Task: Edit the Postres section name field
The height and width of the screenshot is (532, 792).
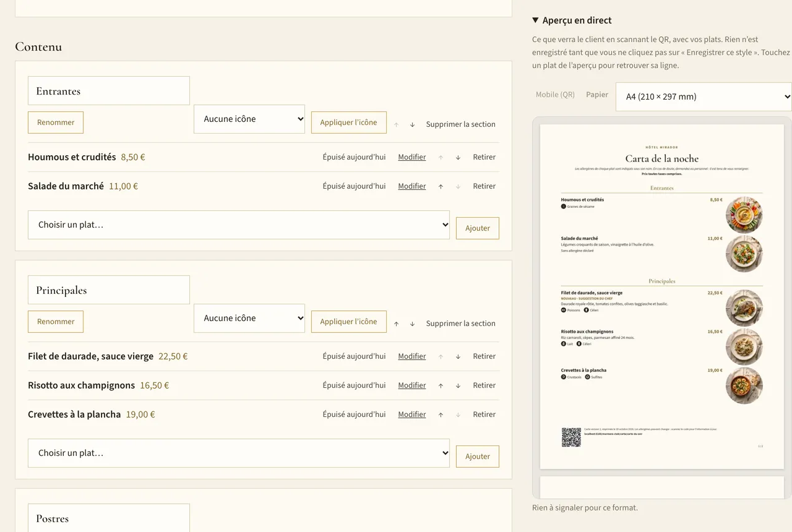Action: [109, 518]
